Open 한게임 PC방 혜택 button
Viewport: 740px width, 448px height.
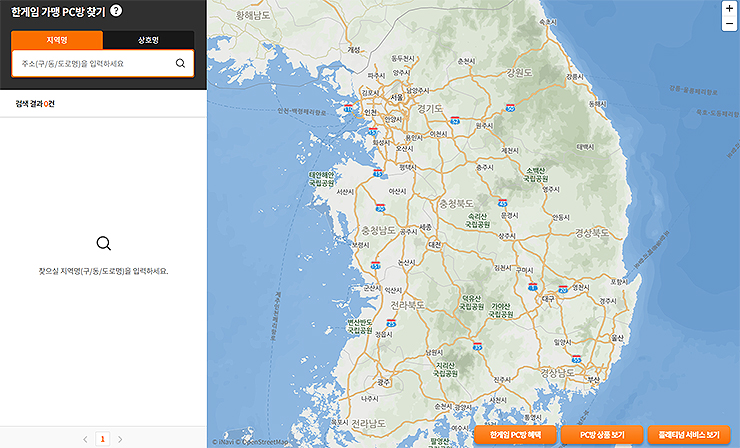tap(515, 435)
